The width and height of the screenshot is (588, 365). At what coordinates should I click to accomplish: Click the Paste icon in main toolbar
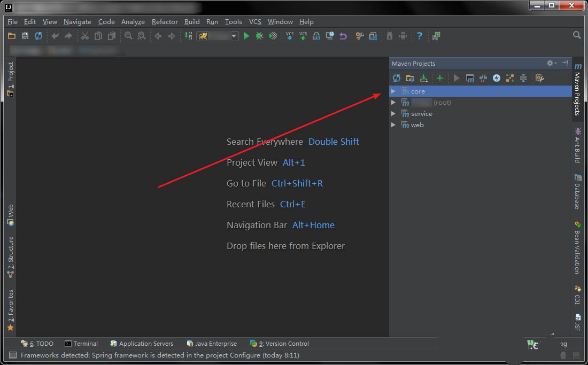point(111,36)
